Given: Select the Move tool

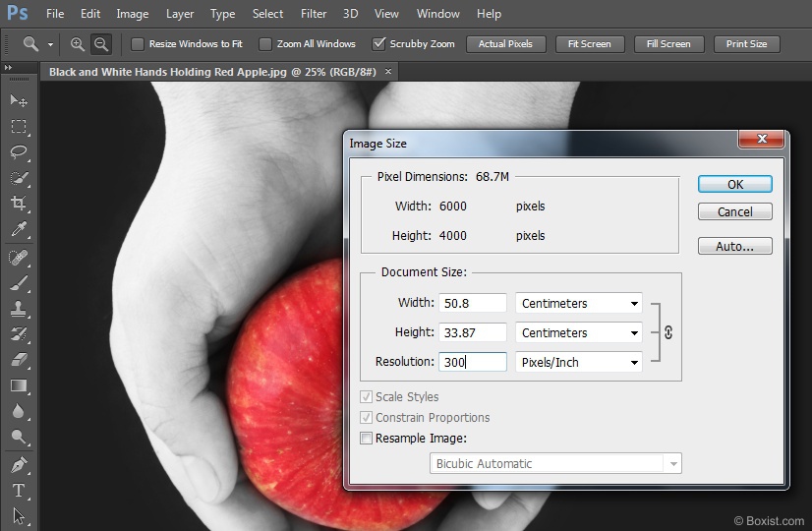Looking at the screenshot, I should click(19, 100).
